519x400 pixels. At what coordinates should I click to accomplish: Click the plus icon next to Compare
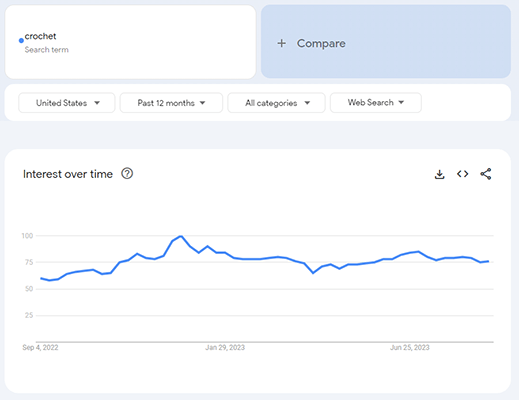point(282,43)
